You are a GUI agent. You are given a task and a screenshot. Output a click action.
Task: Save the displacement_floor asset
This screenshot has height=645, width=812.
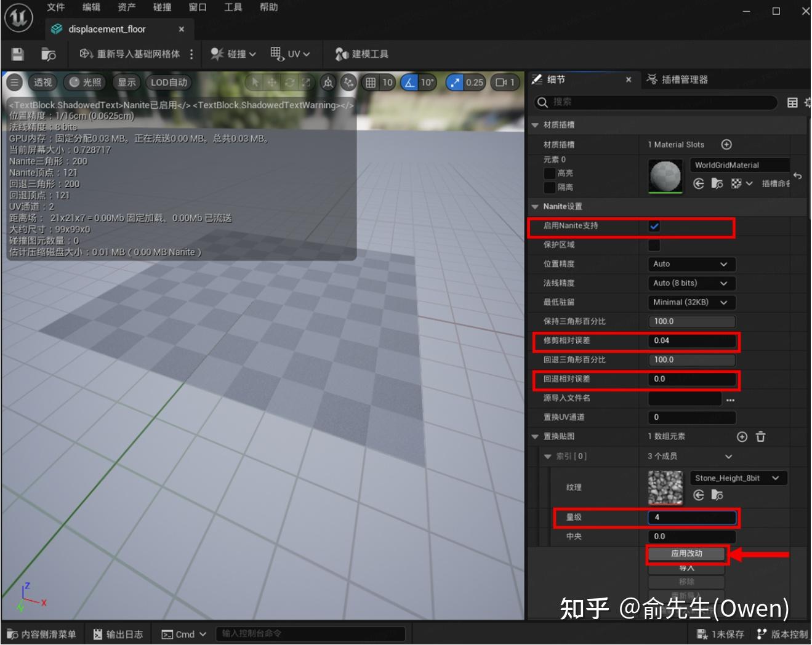17,54
